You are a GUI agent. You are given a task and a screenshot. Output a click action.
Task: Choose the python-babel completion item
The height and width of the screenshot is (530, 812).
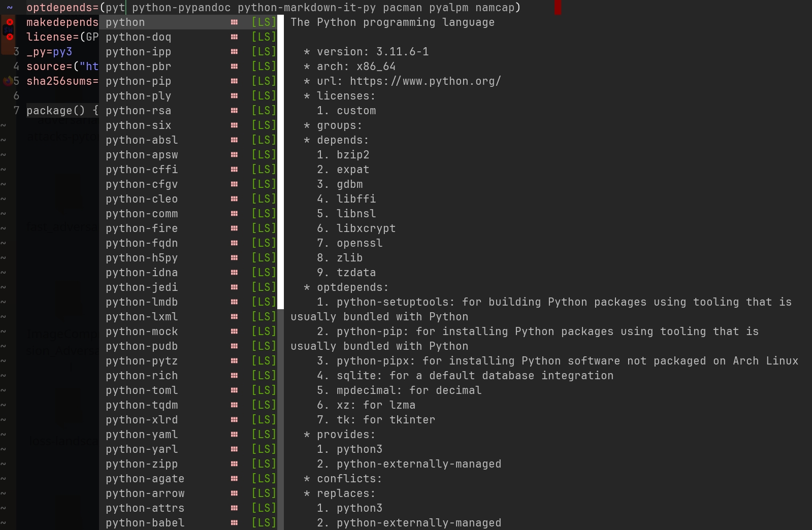(x=145, y=523)
